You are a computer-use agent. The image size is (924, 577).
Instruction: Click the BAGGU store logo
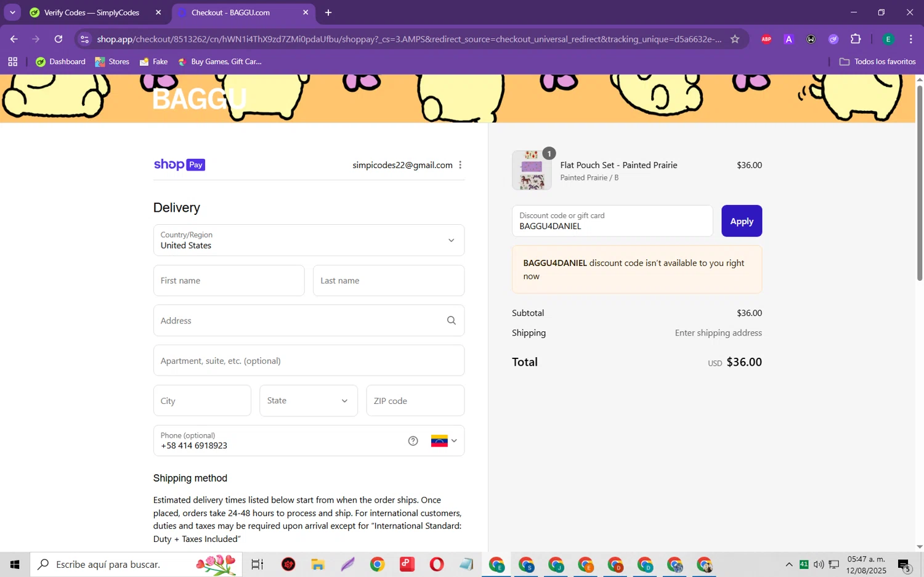200,99
